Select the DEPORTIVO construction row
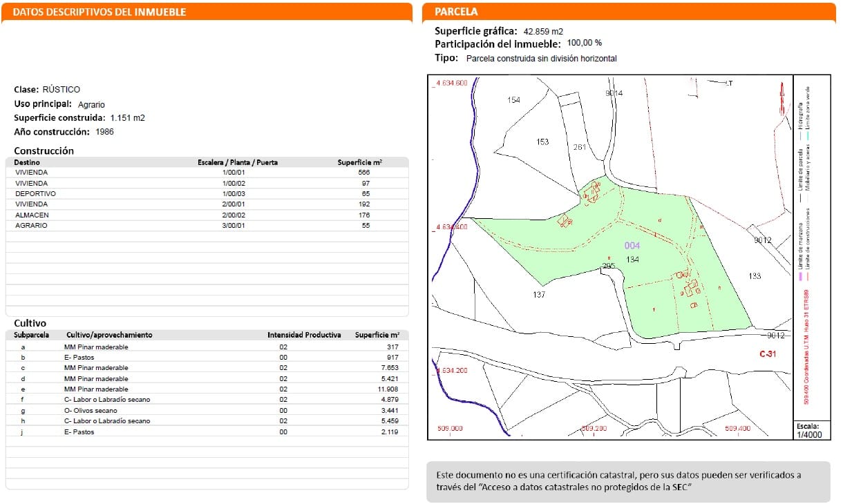 (x=207, y=194)
